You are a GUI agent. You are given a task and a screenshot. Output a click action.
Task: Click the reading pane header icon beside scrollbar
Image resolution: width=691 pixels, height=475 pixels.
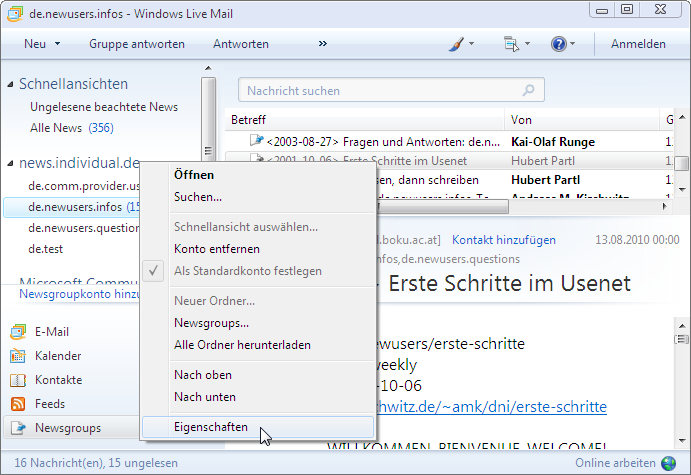(x=682, y=339)
